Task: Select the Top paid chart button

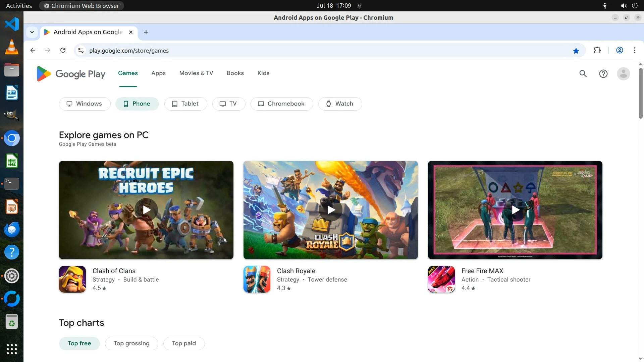Action: click(184, 343)
